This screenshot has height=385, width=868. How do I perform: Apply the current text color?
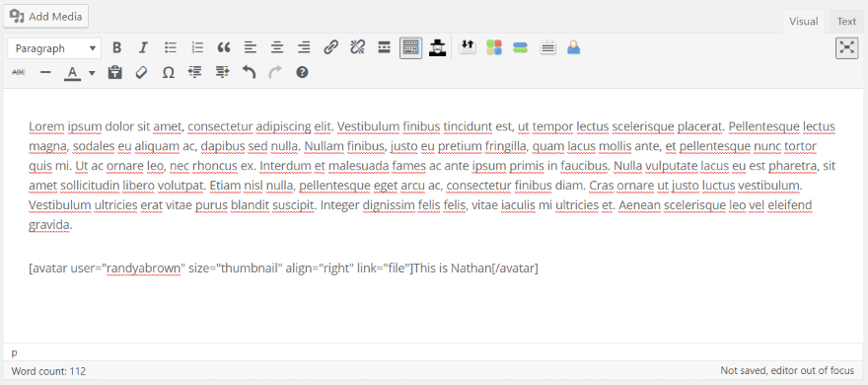[x=73, y=73]
